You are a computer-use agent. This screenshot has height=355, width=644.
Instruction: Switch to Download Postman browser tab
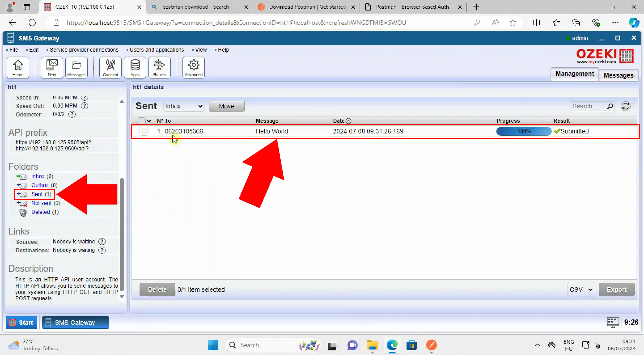[x=307, y=7]
